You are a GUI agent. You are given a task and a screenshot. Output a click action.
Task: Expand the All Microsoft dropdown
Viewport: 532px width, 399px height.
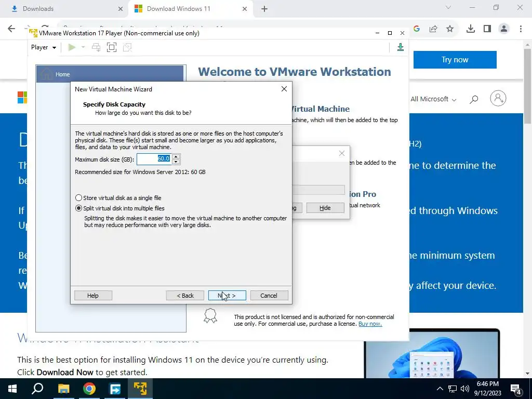tap(433, 99)
